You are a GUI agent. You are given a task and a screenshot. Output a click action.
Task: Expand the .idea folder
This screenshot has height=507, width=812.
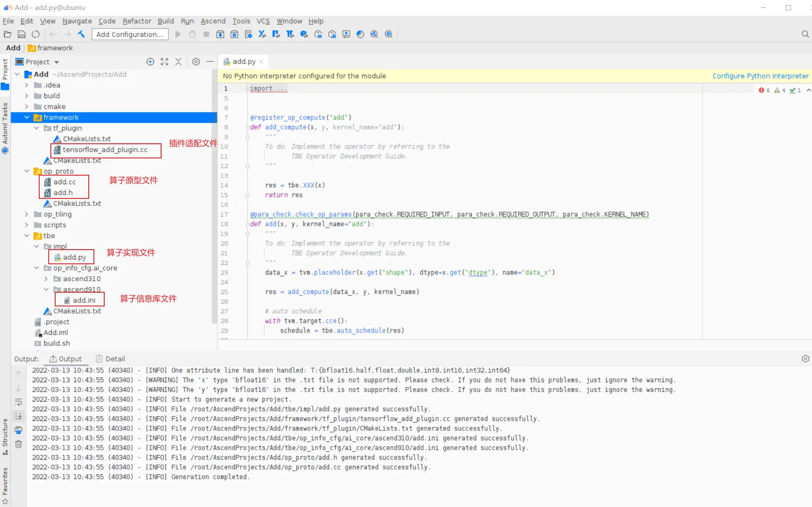pyautogui.click(x=27, y=85)
